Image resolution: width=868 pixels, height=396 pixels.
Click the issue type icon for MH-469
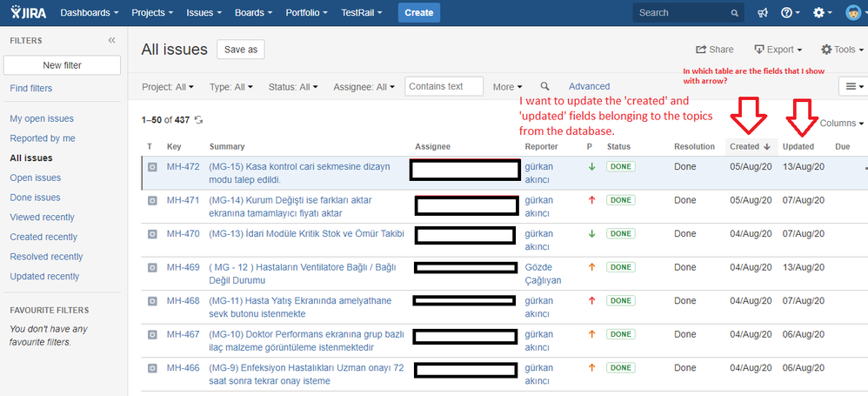click(x=152, y=267)
